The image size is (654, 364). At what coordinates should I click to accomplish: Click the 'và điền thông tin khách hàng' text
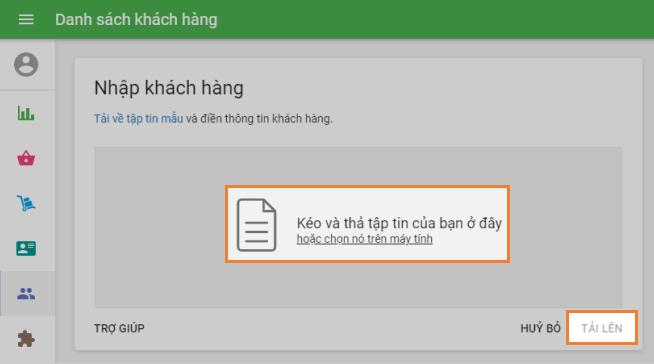(259, 119)
